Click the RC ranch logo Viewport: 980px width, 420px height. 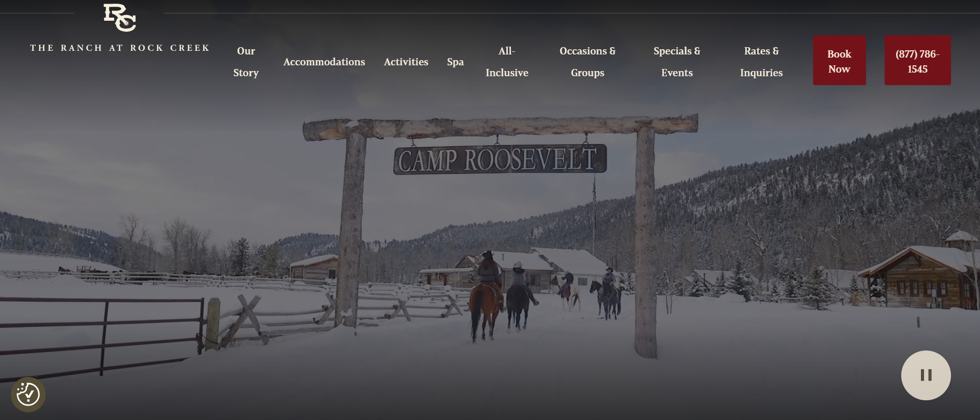tap(120, 18)
